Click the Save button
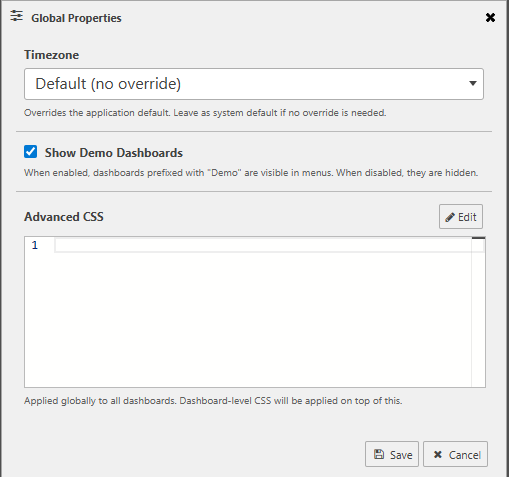509x477 pixels. pyautogui.click(x=392, y=454)
